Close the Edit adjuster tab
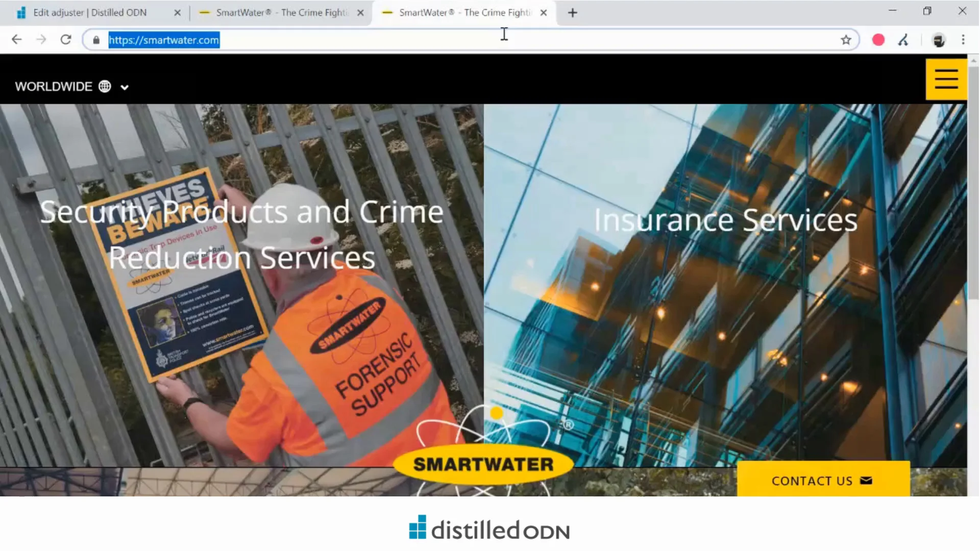The image size is (980, 551). [x=177, y=13]
